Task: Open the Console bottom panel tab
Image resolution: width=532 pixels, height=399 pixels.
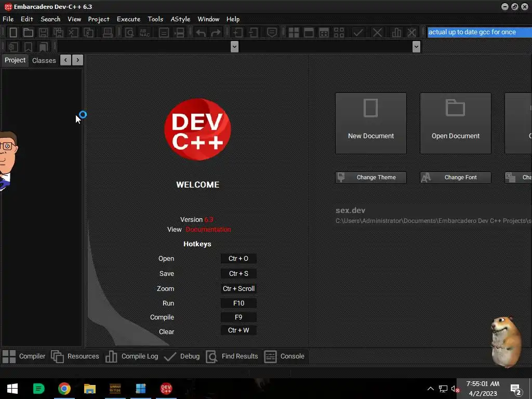Action: [284, 356]
